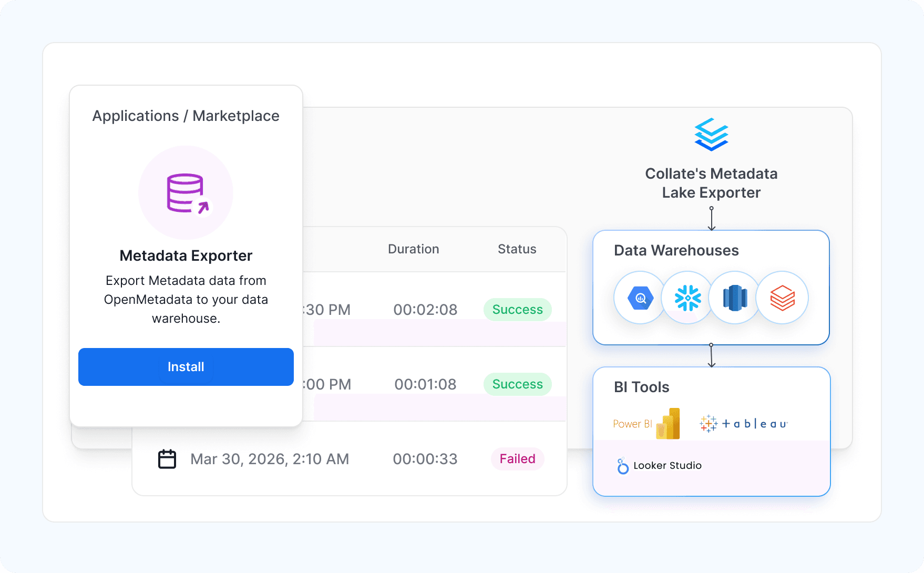Click the Mar 30, 2026, 2:10 AM date
This screenshot has height=573, width=924.
coord(270,459)
